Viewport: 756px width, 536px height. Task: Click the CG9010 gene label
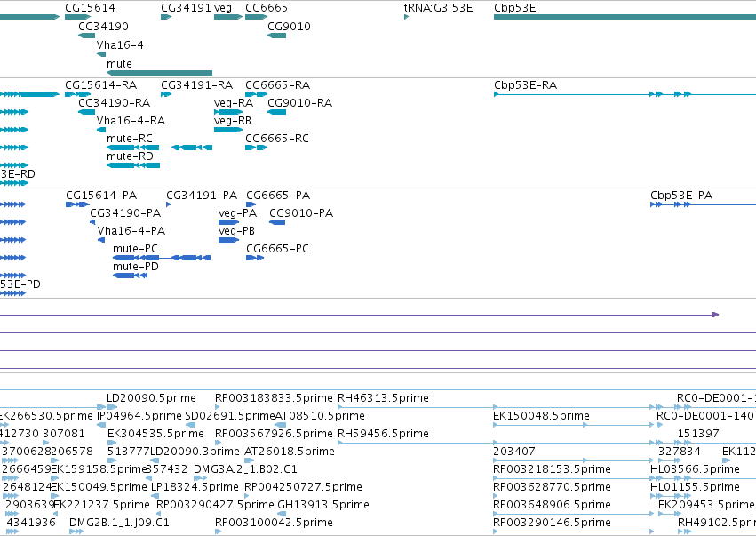click(x=289, y=26)
